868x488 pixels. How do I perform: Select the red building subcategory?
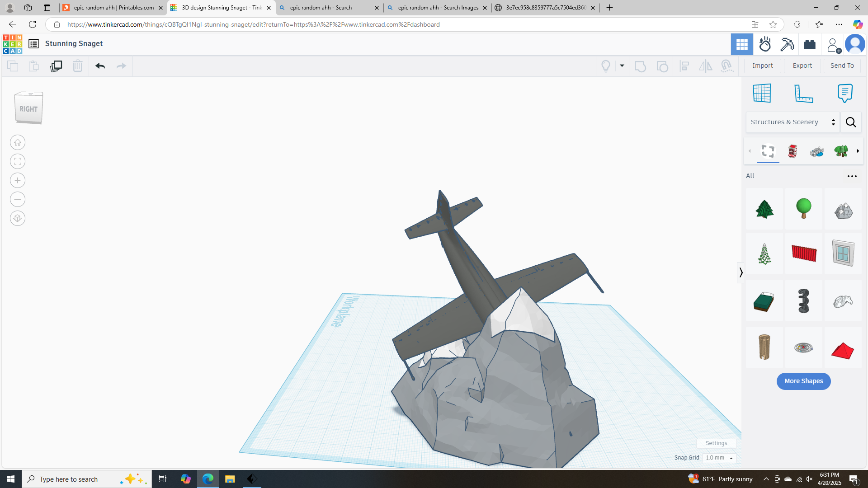click(x=793, y=151)
